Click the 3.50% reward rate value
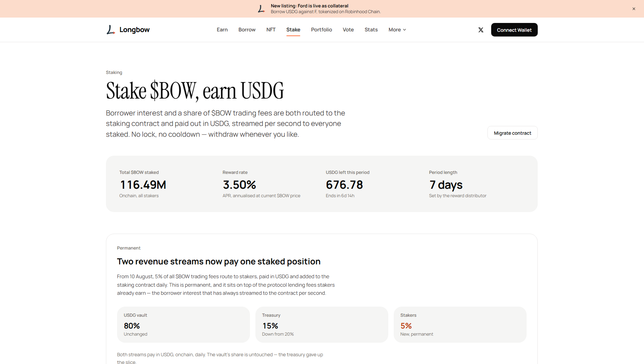This screenshot has width=644, height=364. (239, 185)
